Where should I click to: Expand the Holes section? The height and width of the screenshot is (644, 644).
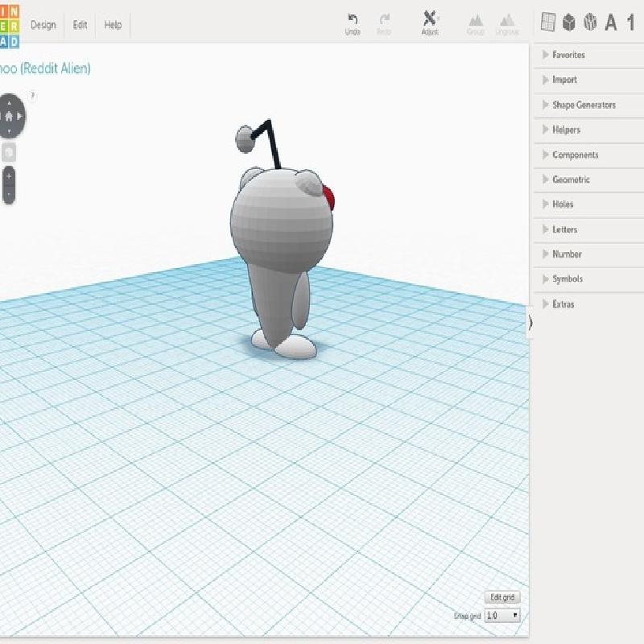pyautogui.click(x=588, y=204)
